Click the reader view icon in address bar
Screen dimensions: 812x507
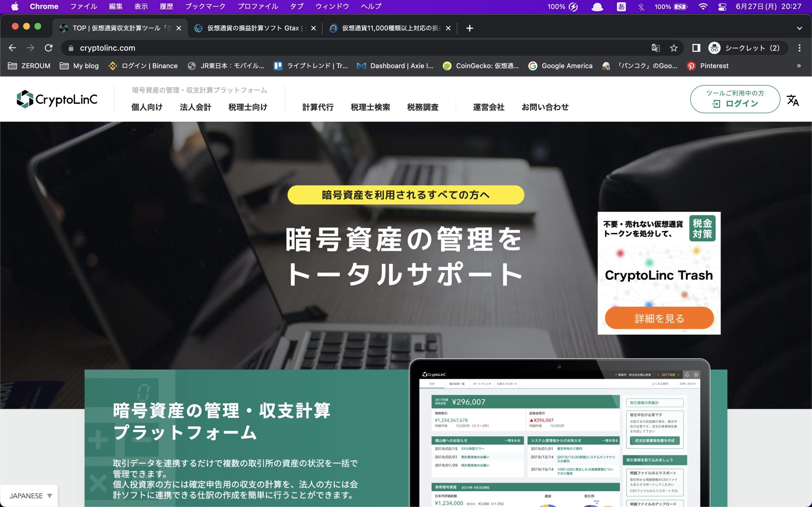[696, 48]
